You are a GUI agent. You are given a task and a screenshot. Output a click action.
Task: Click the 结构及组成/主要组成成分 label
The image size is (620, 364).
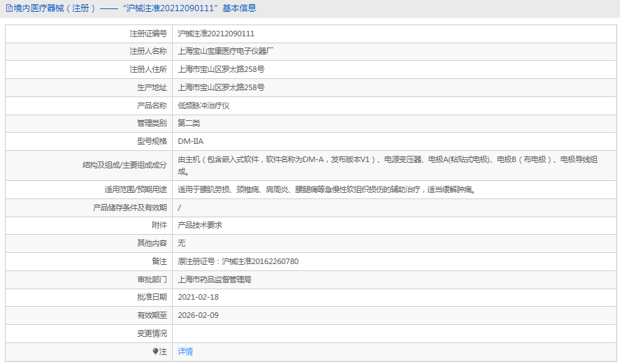coord(124,165)
